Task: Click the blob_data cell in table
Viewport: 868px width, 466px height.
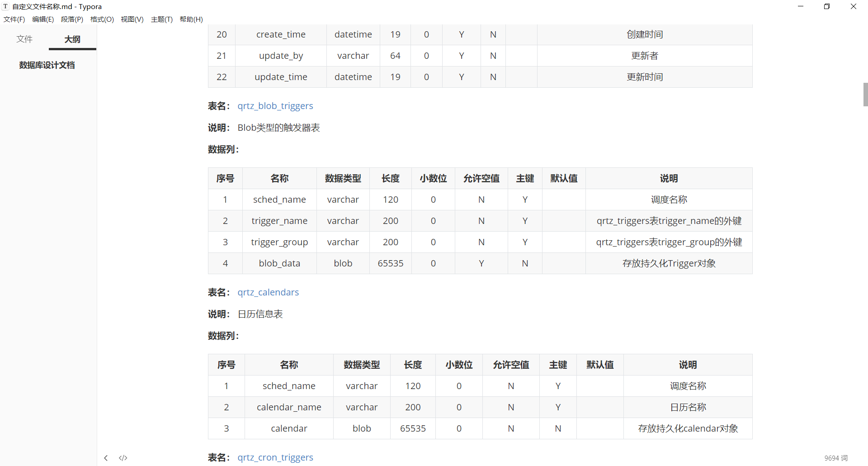Action: 279,263
